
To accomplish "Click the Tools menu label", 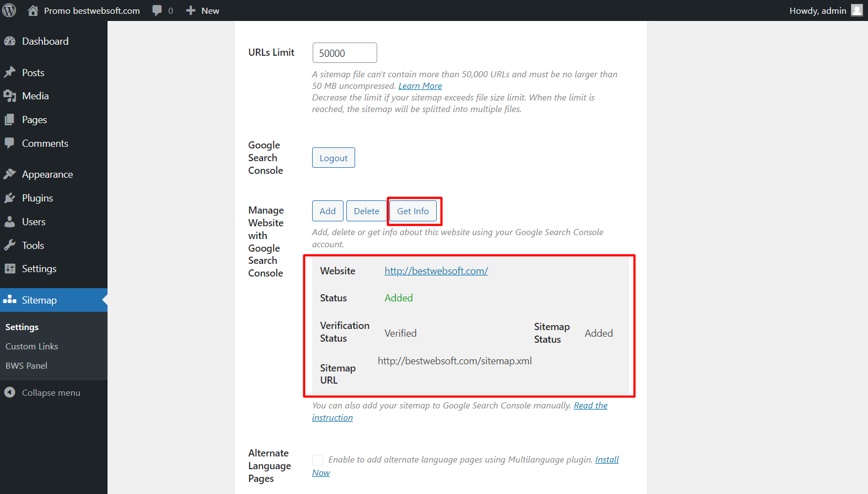I will [x=33, y=246].
